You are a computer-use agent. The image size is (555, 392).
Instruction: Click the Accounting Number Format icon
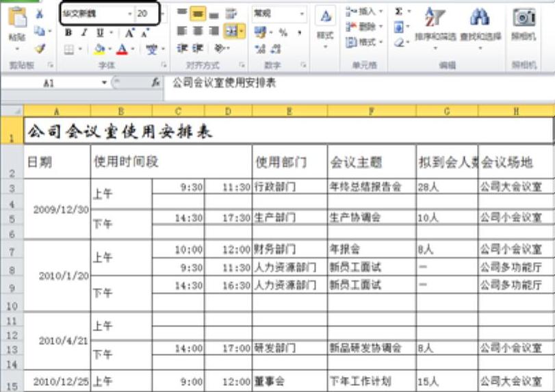260,33
